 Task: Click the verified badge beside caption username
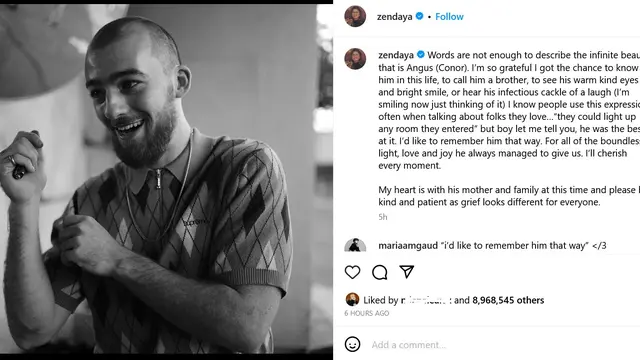point(420,55)
